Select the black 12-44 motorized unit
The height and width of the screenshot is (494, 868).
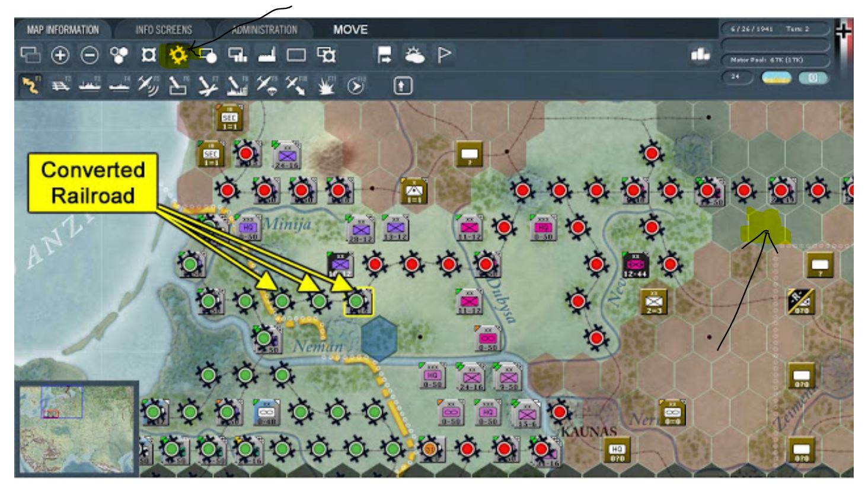point(636,265)
